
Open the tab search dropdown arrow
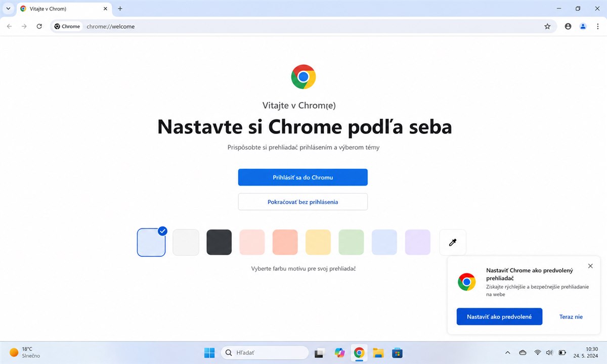(9, 9)
